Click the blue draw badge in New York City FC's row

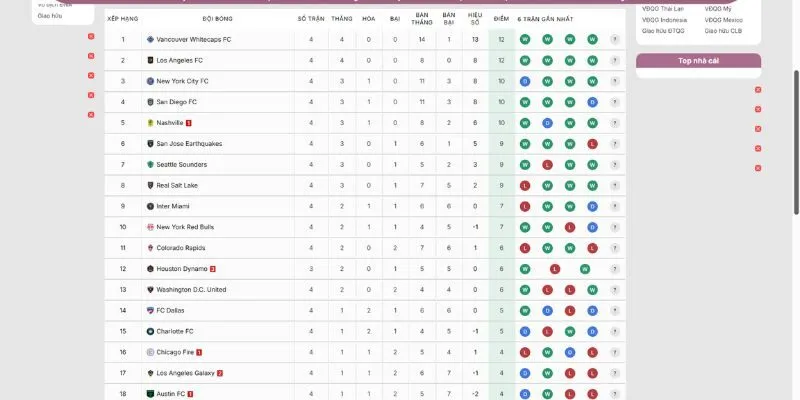(x=525, y=81)
